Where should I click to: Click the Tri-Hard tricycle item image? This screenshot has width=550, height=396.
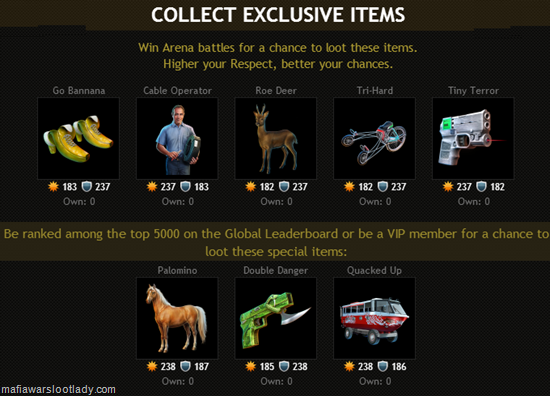pyautogui.click(x=374, y=138)
